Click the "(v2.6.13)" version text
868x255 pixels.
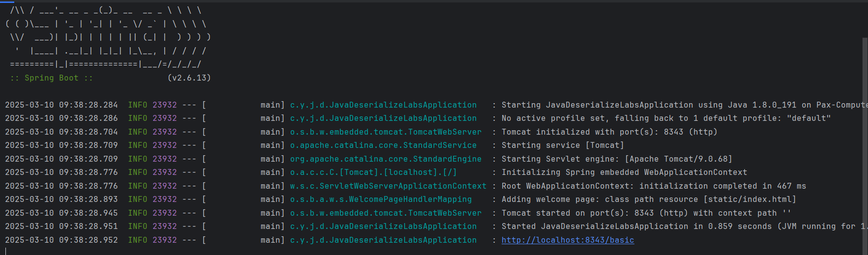[189, 78]
